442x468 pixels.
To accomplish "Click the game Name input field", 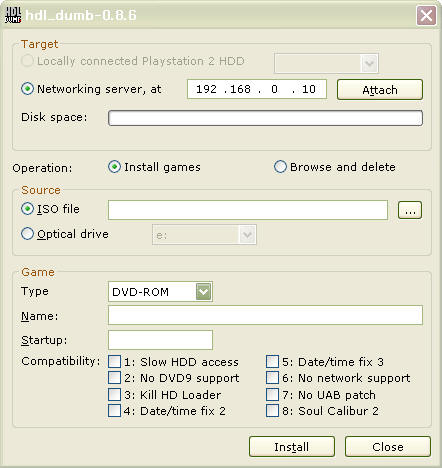I will pyautogui.click(x=265, y=315).
